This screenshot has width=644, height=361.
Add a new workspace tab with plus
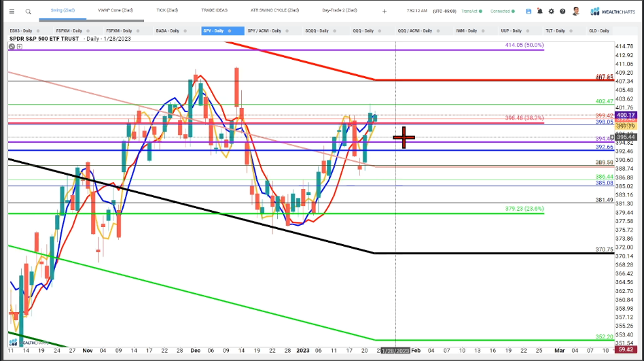point(384,12)
